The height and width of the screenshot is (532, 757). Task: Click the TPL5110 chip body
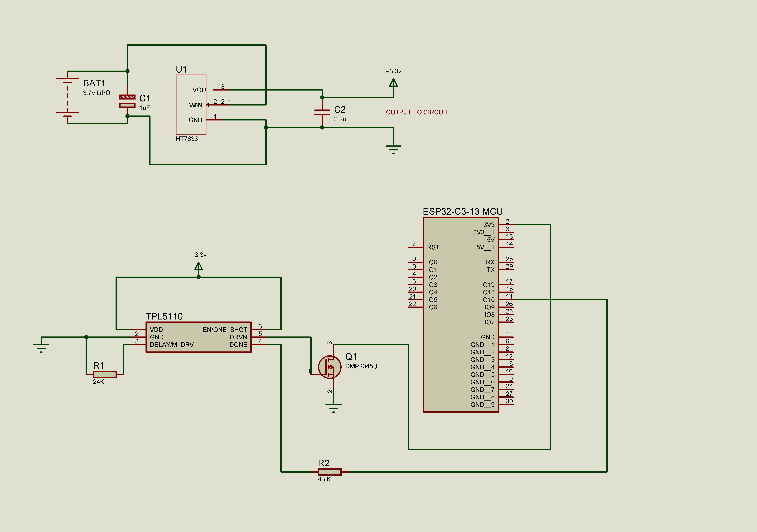198,337
